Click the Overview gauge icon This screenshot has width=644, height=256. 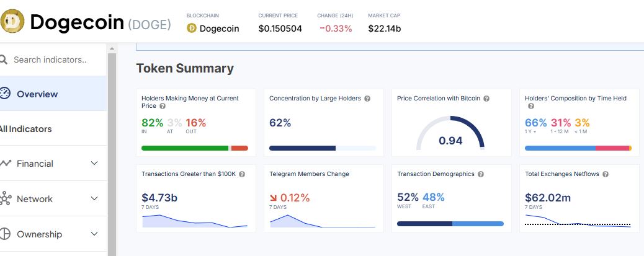coord(4,94)
